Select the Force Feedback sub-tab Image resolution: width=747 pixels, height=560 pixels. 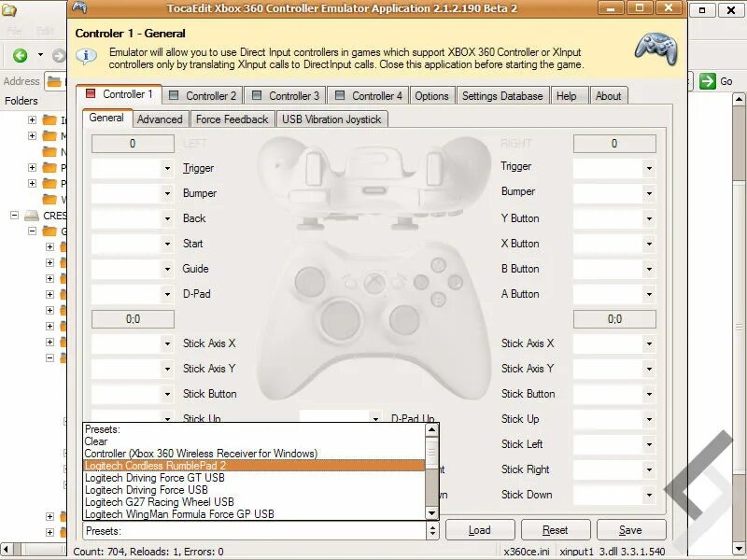(x=232, y=119)
